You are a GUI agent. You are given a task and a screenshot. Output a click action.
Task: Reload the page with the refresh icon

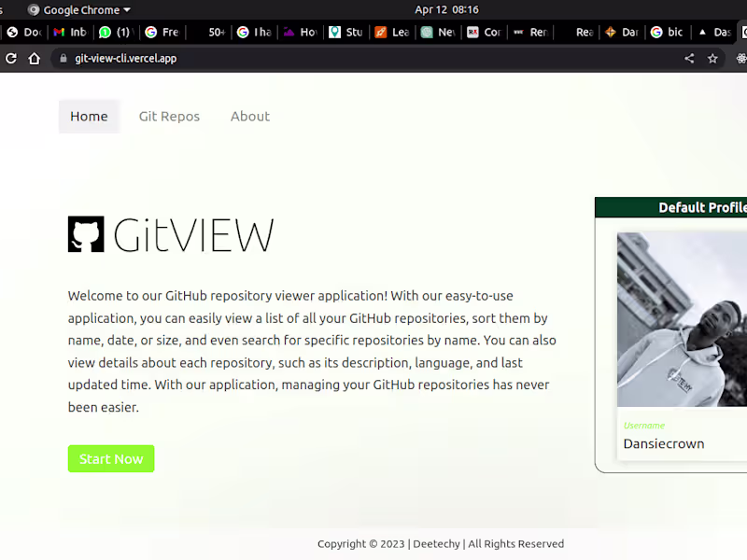(11, 58)
